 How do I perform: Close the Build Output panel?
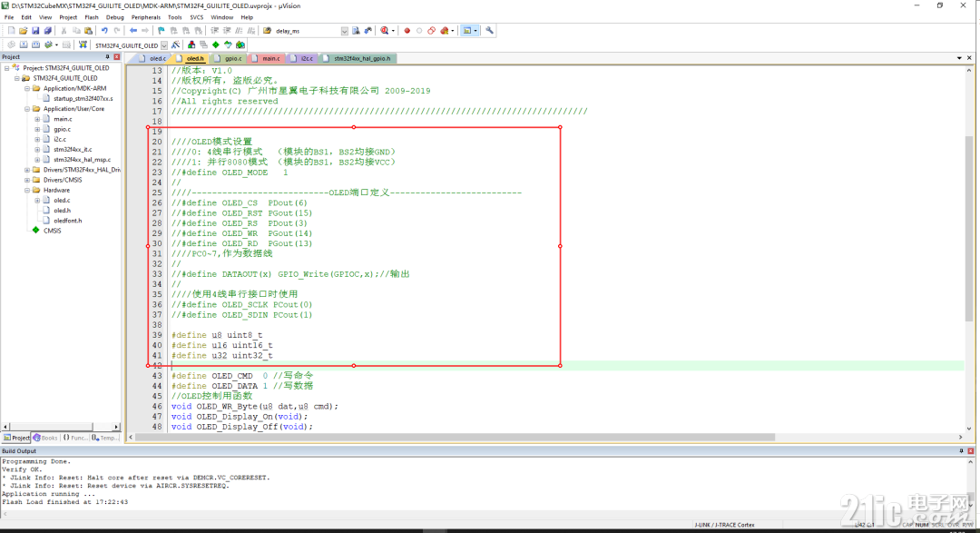click(x=971, y=451)
